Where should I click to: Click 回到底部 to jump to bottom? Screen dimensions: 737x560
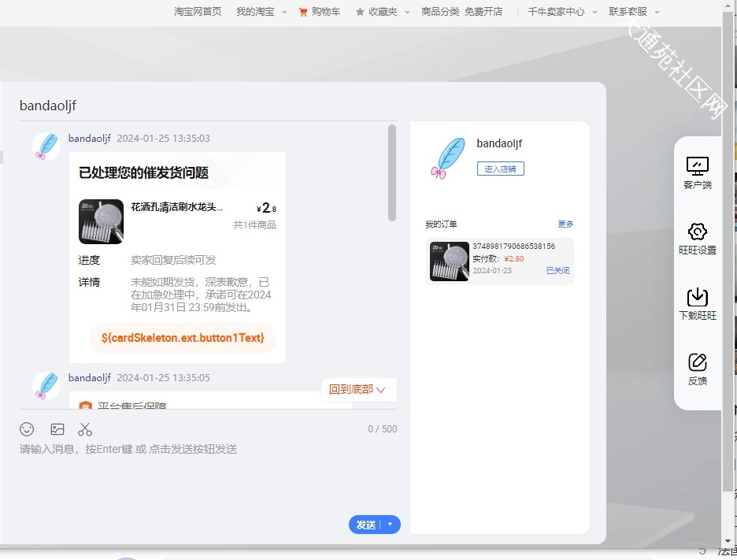pyautogui.click(x=357, y=389)
